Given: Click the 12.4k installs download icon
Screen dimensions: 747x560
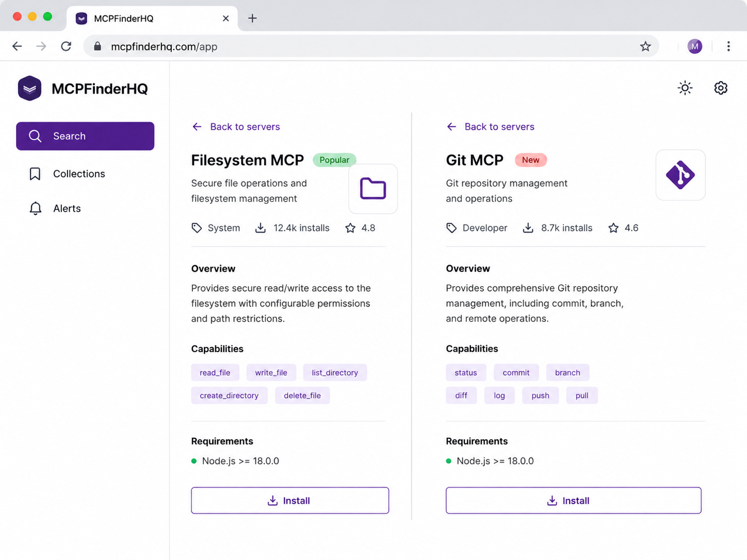Looking at the screenshot, I should pos(261,228).
